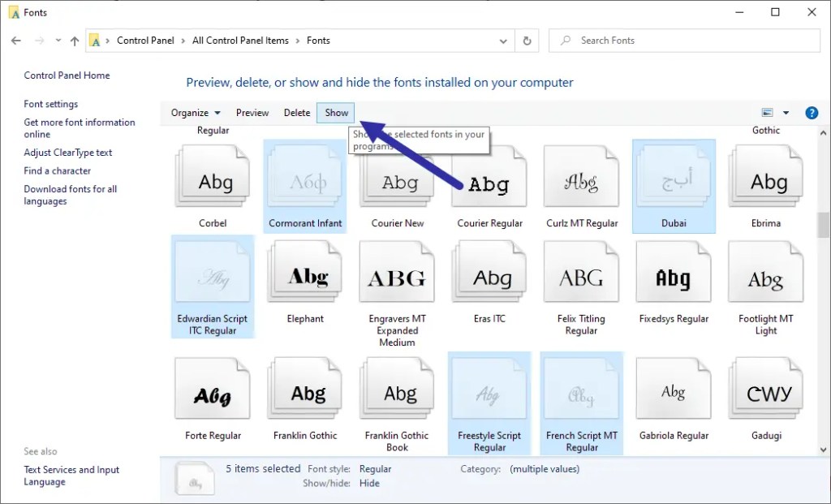The image size is (831, 504).
Task: Click the preview thumbnail in details pane
Action: click(195, 477)
